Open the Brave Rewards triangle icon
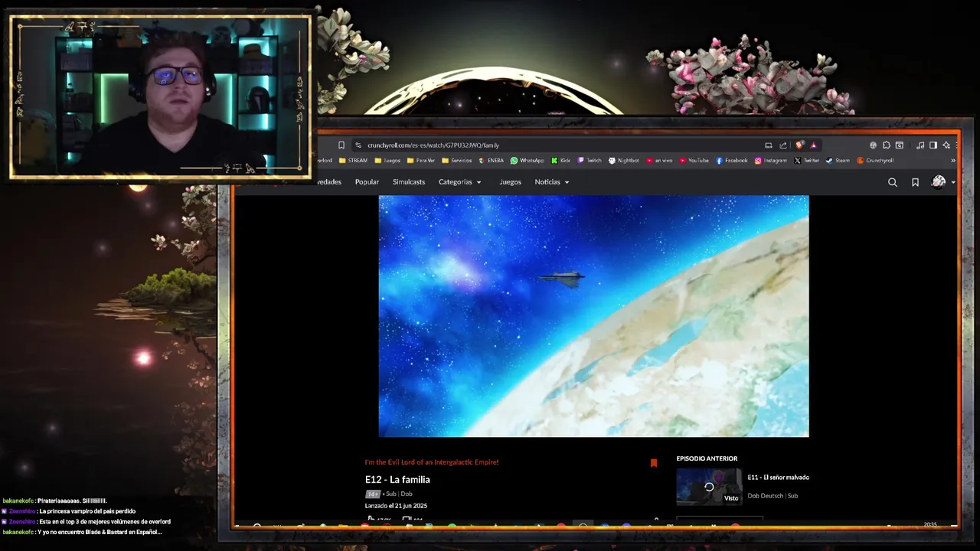Screen dimensions: 980x551 pos(814,145)
